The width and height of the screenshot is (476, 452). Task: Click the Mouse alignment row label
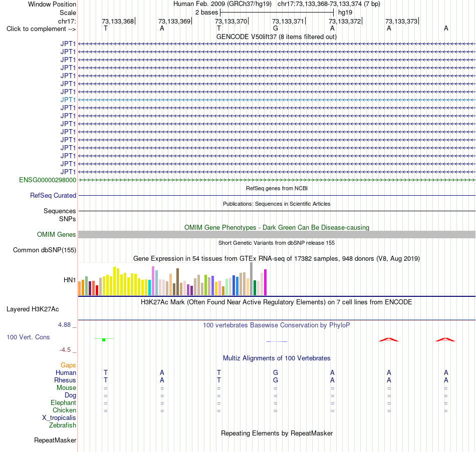click(66, 388)
